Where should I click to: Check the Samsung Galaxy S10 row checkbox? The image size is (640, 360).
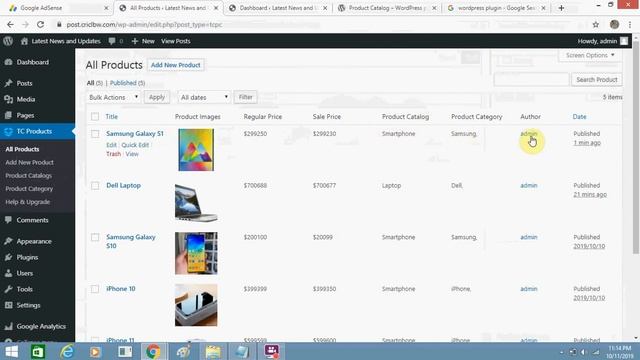click(x=95, y=237)
